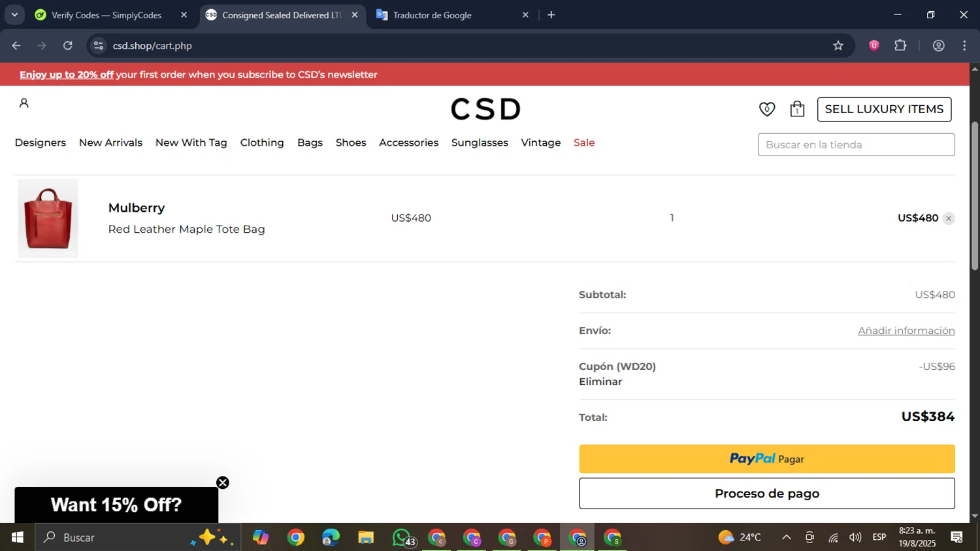Click the SELL LUXURY ITEMS button
The image size is (980, 551).
click(x=884, y=109)
